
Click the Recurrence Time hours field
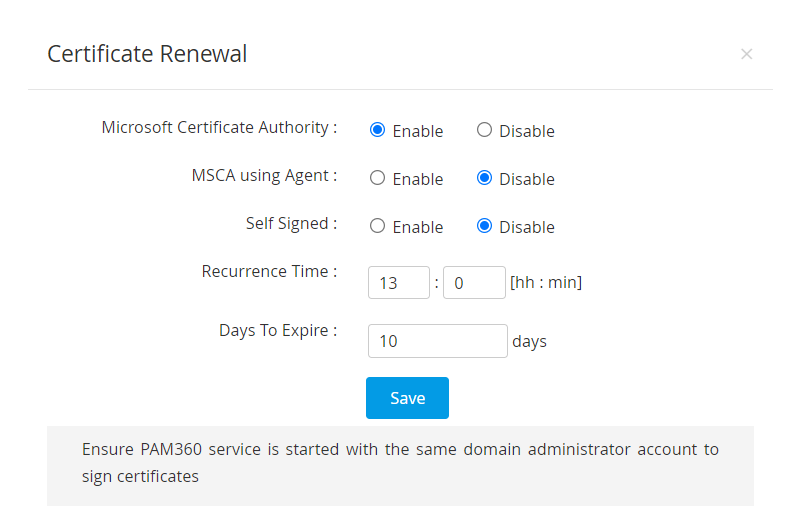[399, 283]
